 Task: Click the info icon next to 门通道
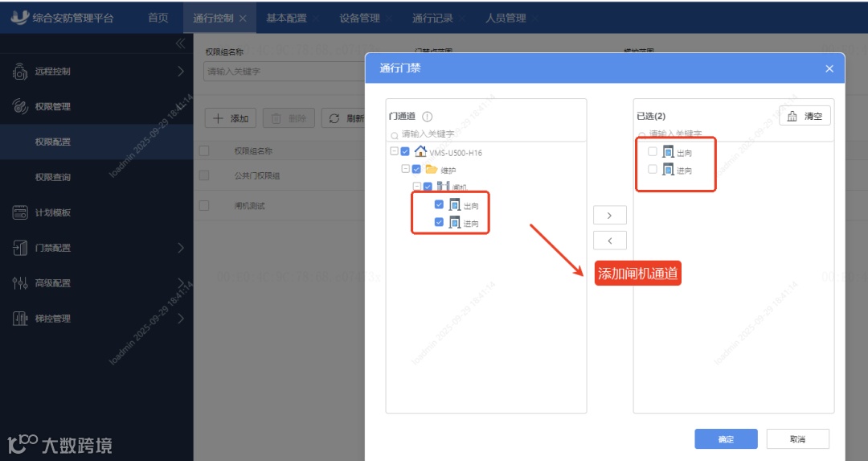pos(428,117)
